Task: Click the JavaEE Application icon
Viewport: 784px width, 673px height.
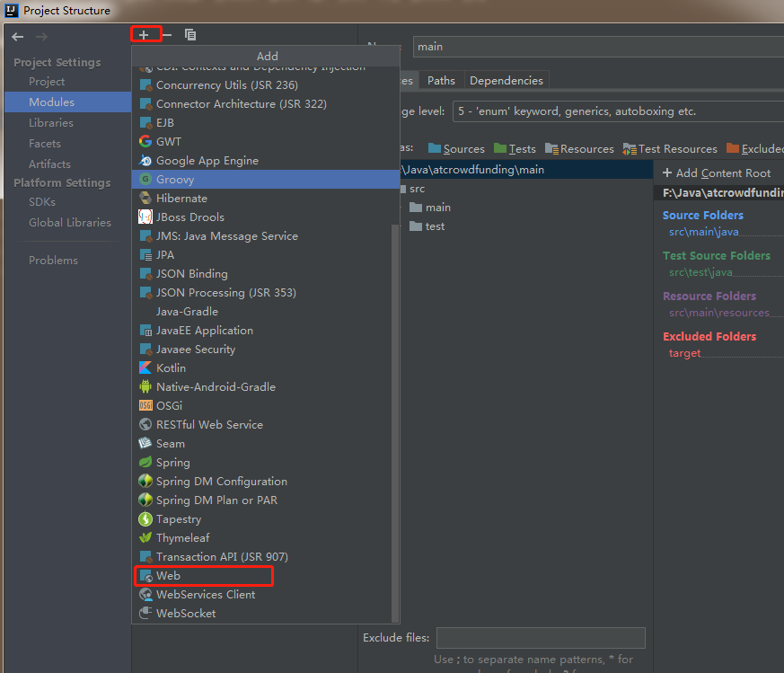Action: [x=145, y=331]
